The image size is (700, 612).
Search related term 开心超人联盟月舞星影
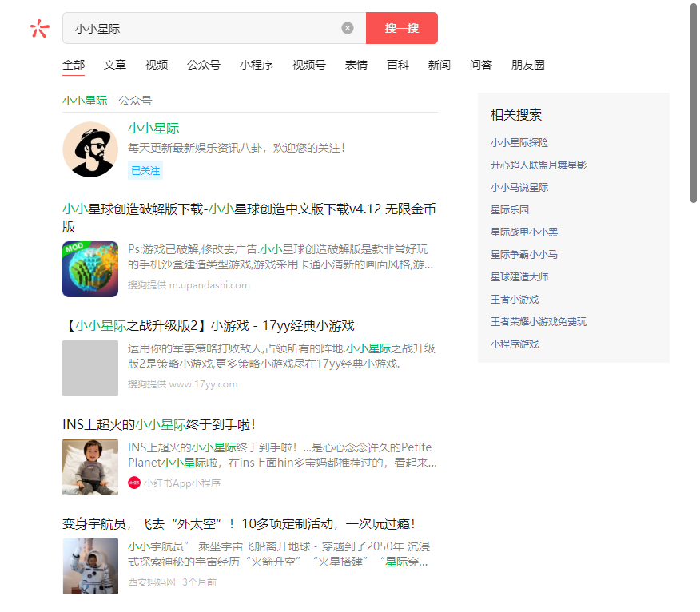point(539,165)
